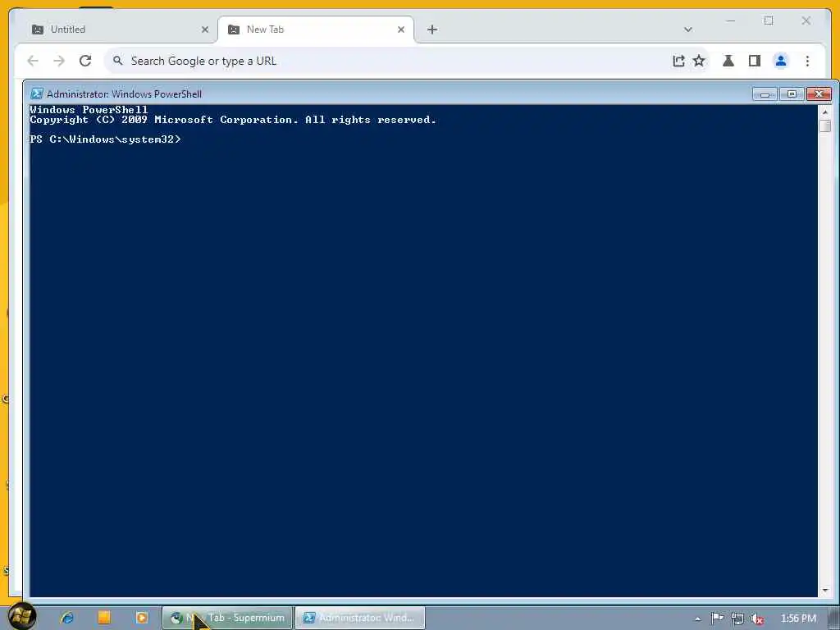Switch to the New Tab browser tab

[x=316, y=30]
